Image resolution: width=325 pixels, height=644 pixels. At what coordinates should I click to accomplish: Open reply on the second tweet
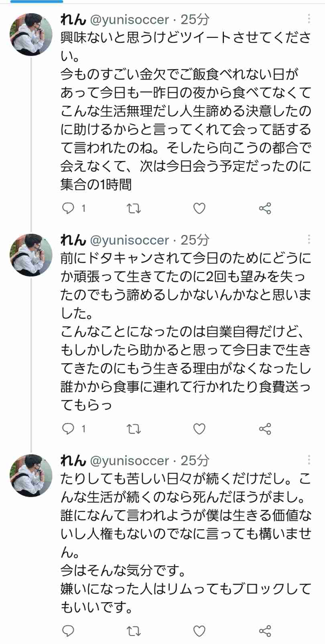point(69,429)
